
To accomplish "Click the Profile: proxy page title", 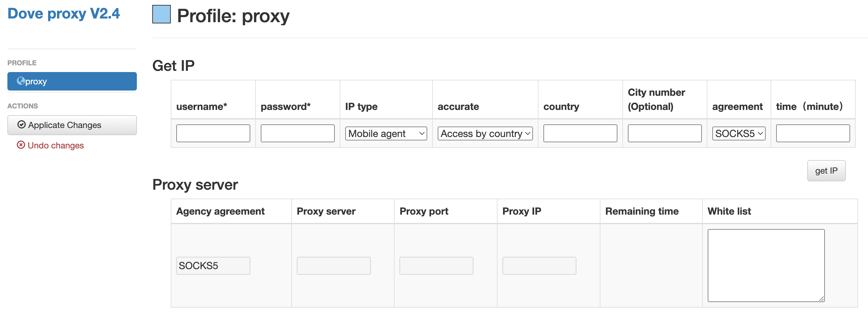I will tap(233, 16).
